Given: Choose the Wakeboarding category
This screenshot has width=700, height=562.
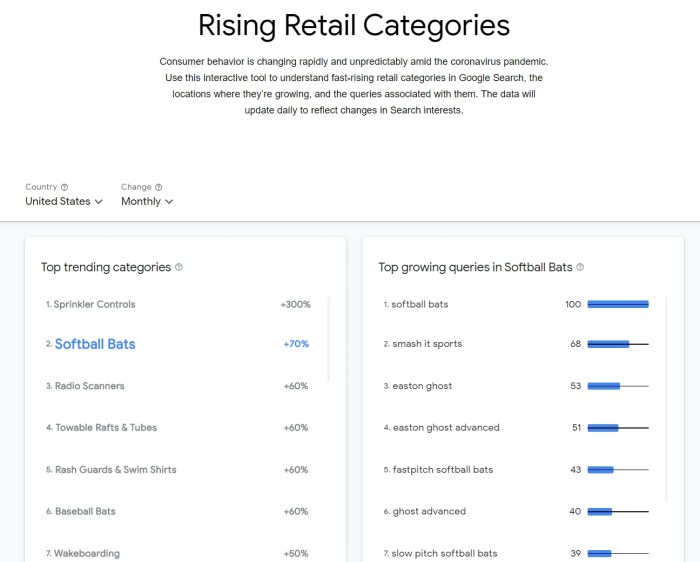Looking at the screenshot, I should coord(87,553).
